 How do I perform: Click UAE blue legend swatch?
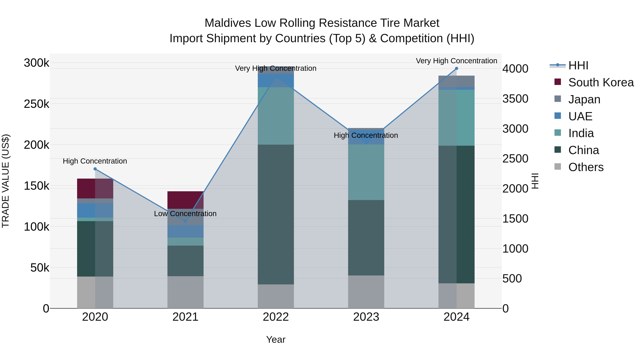pyautogui.click(x=557, y=116)
